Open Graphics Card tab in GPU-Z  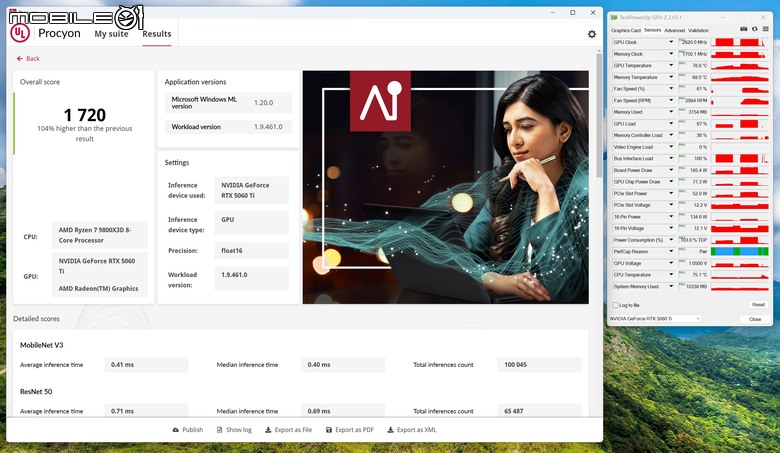[x=626, y=30]
